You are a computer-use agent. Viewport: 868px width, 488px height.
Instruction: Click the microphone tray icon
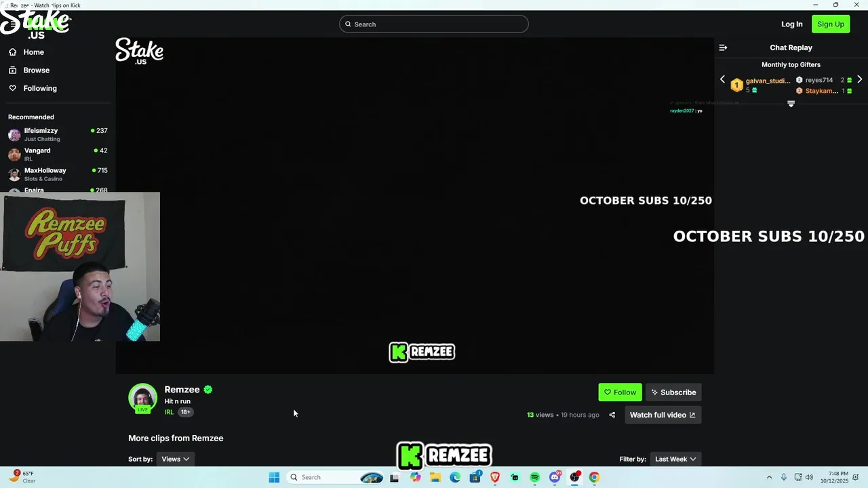point(784,477)
